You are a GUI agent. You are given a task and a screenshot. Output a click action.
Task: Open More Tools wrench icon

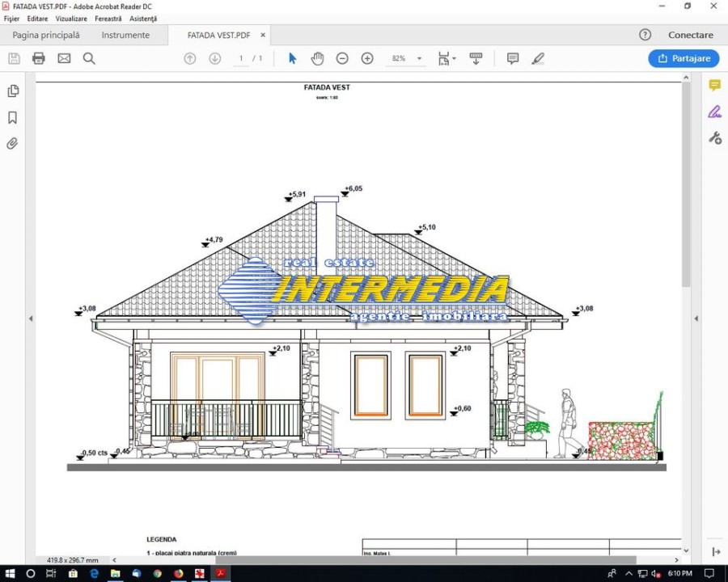[714, 138]
